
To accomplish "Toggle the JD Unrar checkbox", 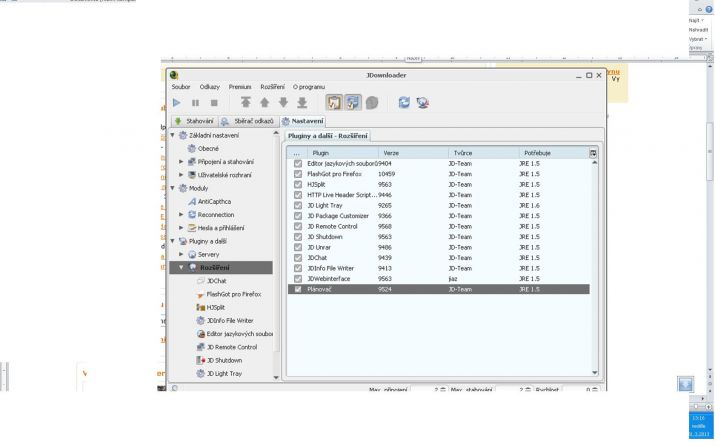I will 298,247.
